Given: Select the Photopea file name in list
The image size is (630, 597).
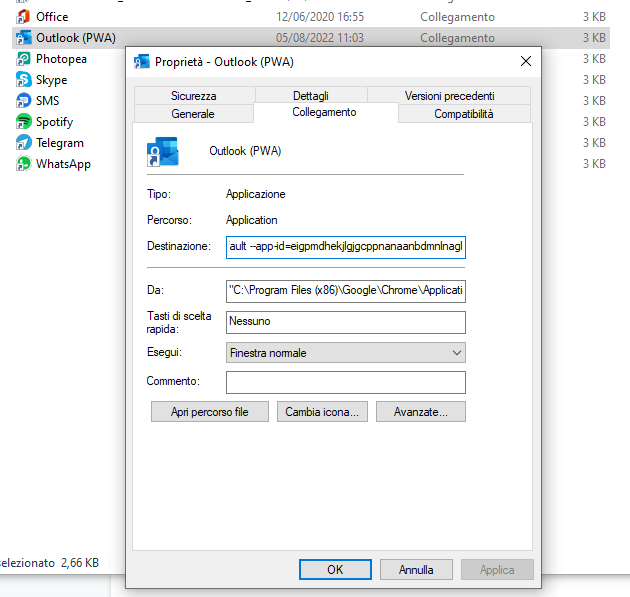Looking at the screenshot, I should pyautogui.click(x=61, y=59).
